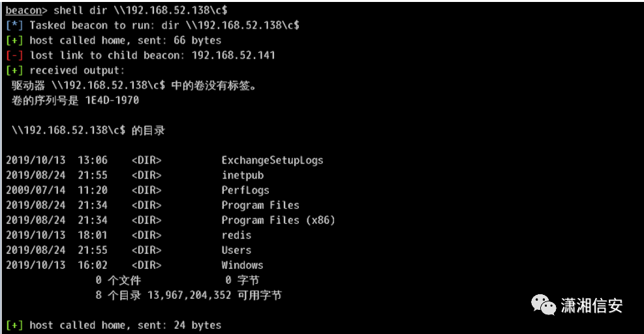The width and height of the screenshot is (644, 334).
Task: Click the green [+] received output marker
Action: 14,70
